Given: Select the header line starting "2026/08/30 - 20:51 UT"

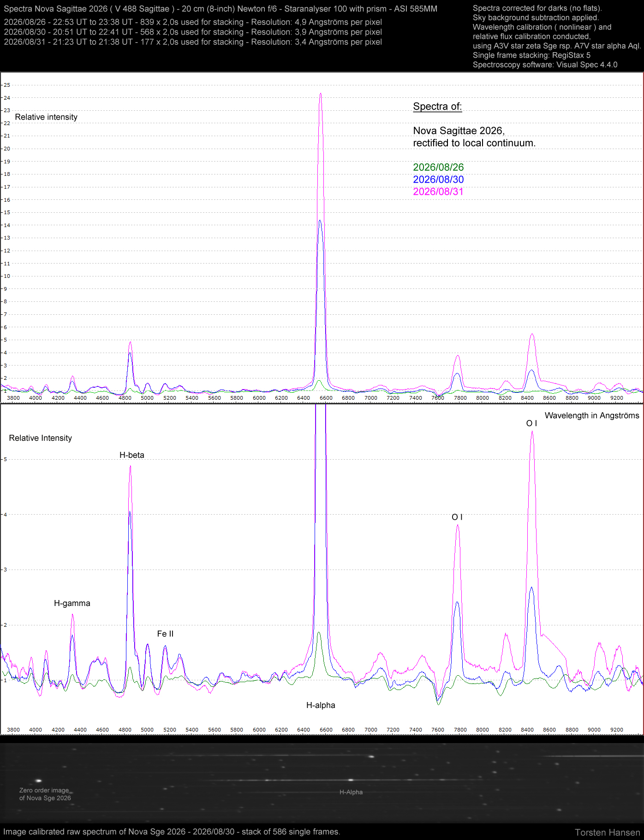Looking at the screenshot, I should pos(193,32).
